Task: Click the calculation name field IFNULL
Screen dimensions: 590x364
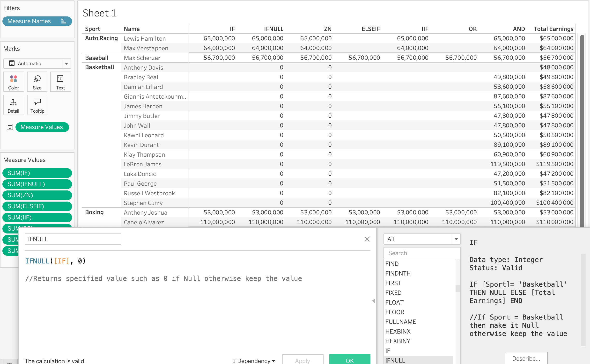Action: 73,239
